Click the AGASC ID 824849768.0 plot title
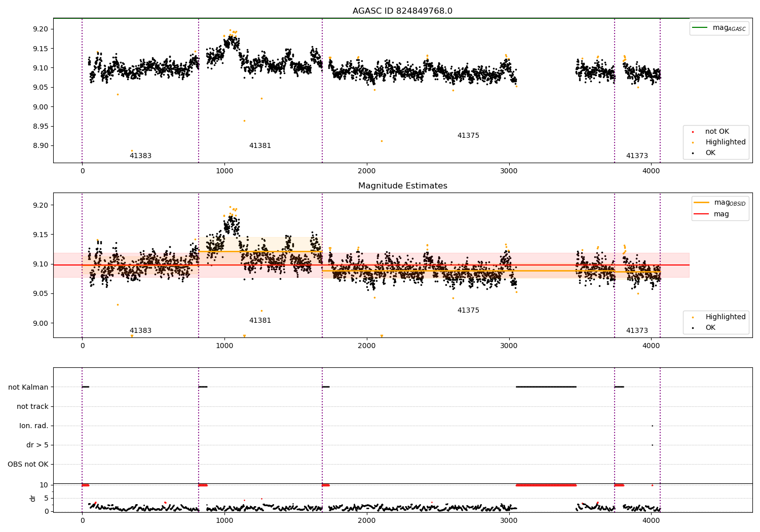The height and width of the screenshot is (532, 760). (402, 11)
